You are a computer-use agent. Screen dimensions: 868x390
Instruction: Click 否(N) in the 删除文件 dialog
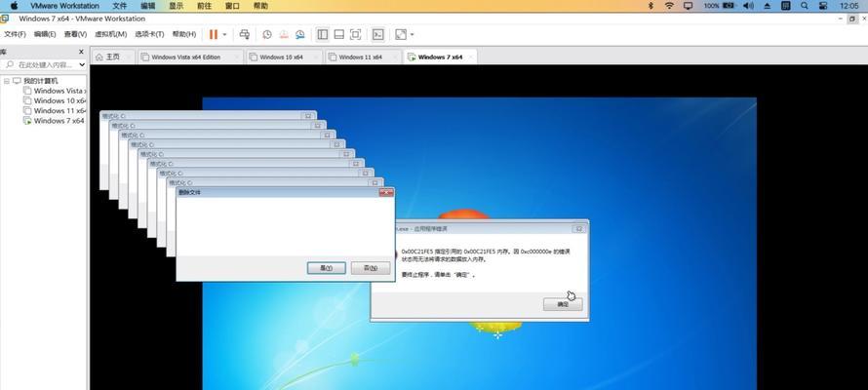[x=371, y=268]
